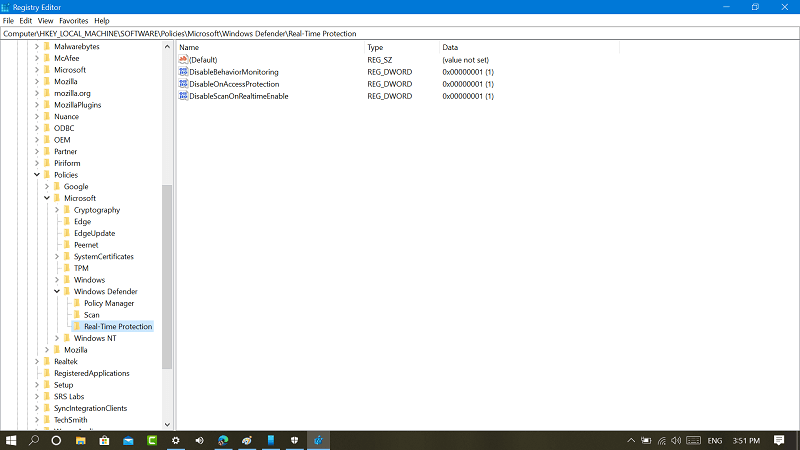Click the tree pane scroll-down arrow
The image size is (800, 450).
(167, 424)
